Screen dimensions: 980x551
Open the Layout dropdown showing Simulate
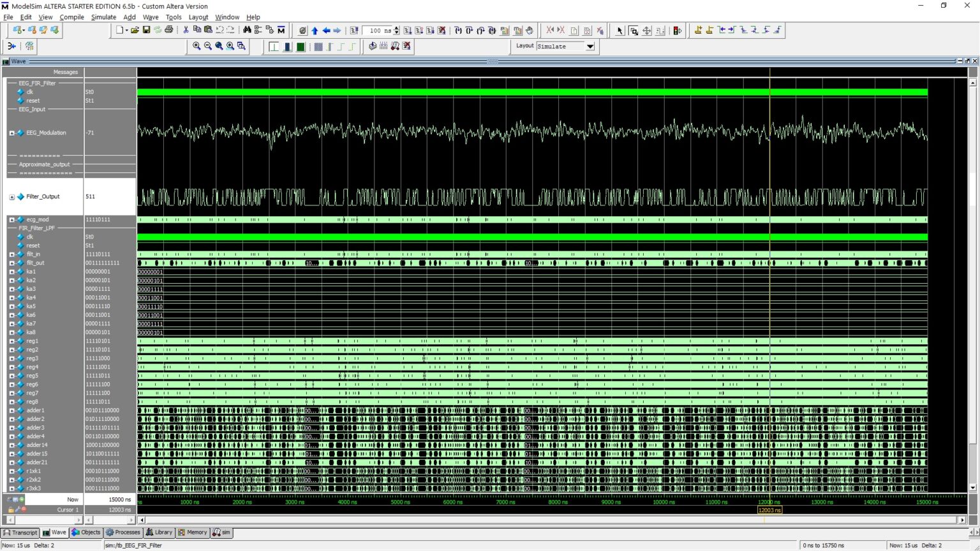(x=590, y=46)
